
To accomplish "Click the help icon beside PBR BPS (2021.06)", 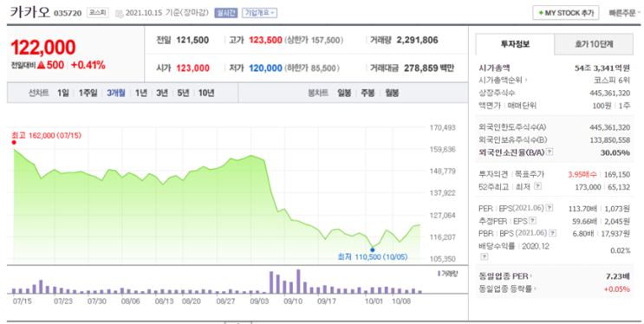I will [553, 233].
